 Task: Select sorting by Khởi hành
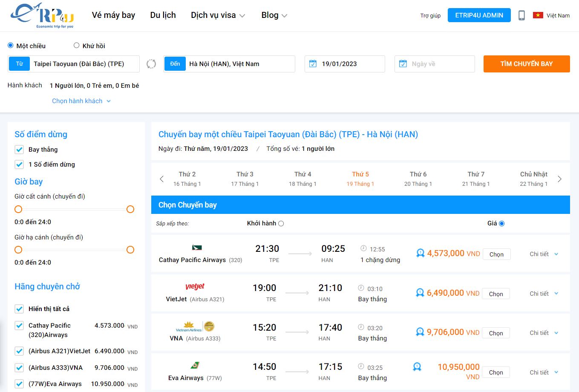tap(280, 223)
